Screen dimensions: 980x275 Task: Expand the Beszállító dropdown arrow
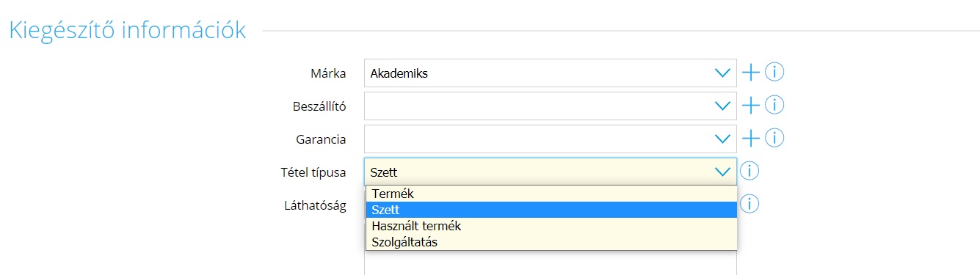[722, 106]
